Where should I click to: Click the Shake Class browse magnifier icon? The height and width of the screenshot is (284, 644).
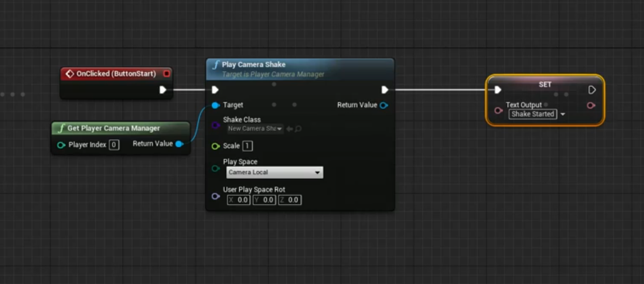[x=298, y=128]
